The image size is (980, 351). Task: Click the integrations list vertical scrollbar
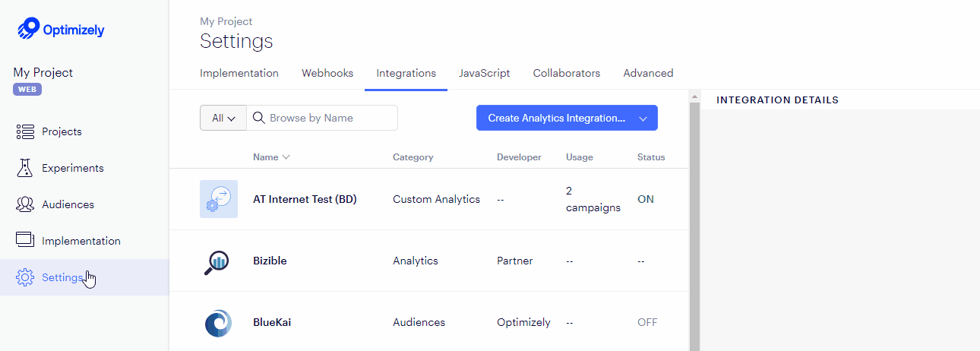[694, 220]
